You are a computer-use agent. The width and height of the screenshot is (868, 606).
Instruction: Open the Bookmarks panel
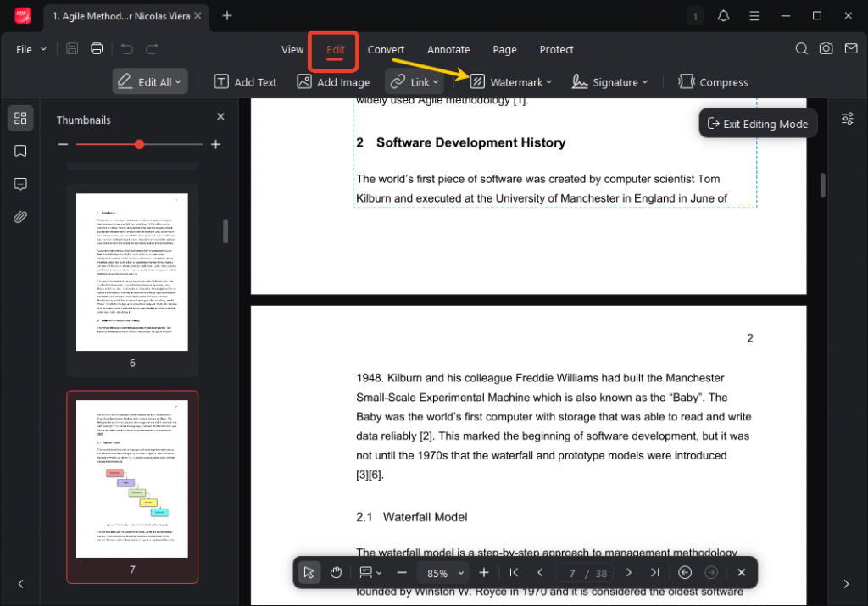tap(19, 151)
